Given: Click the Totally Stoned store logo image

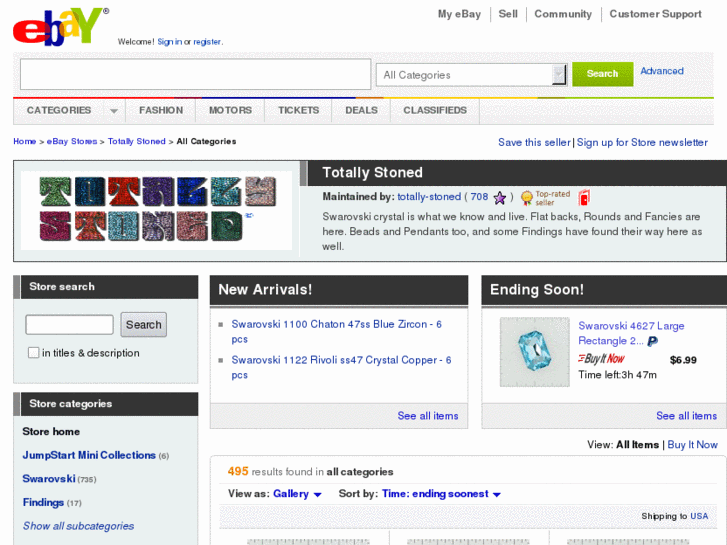Looking at the screenshot, I should pyautogui.click(x=157, y=209).
